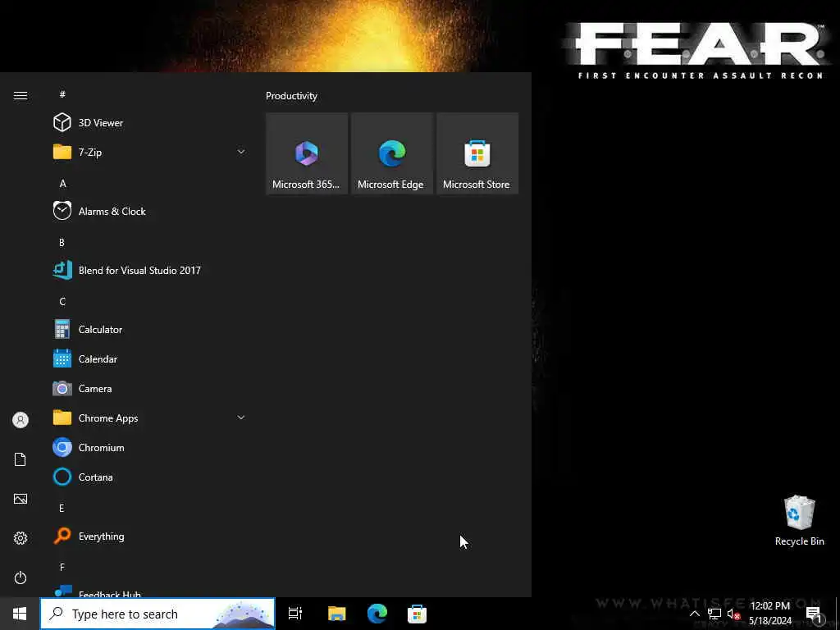The width and height of the screenshot is (840, 630).
Task: Click the Type here to search box
Action: (x=158, y=614)
